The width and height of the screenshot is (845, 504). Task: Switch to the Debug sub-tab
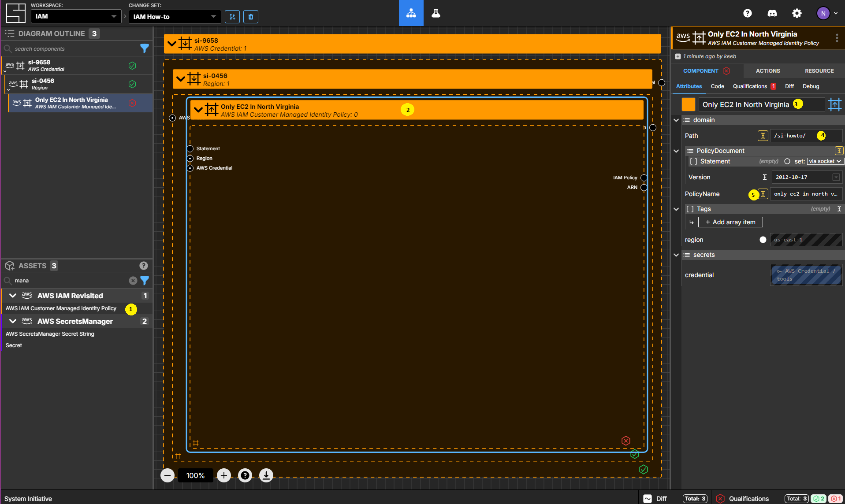tap(811, 86)
